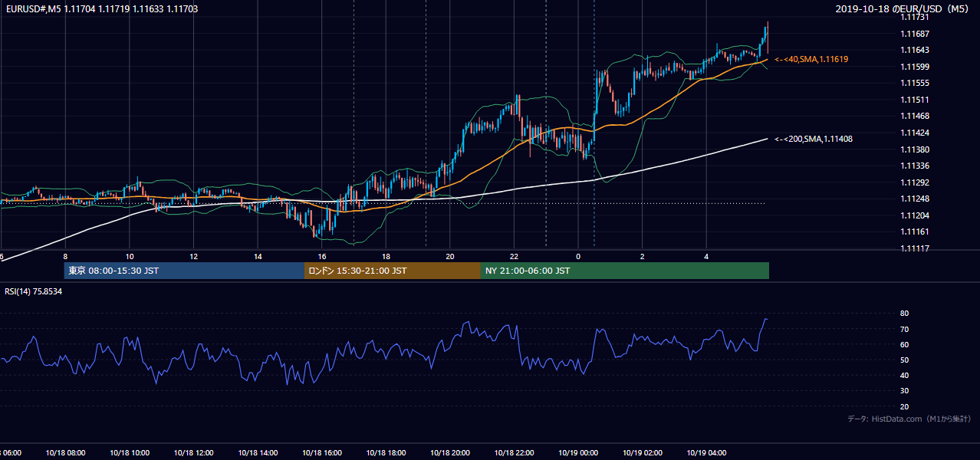Click price axis value 1.11424
Viewport: 980px width, 460px height.
click(914, 133)
